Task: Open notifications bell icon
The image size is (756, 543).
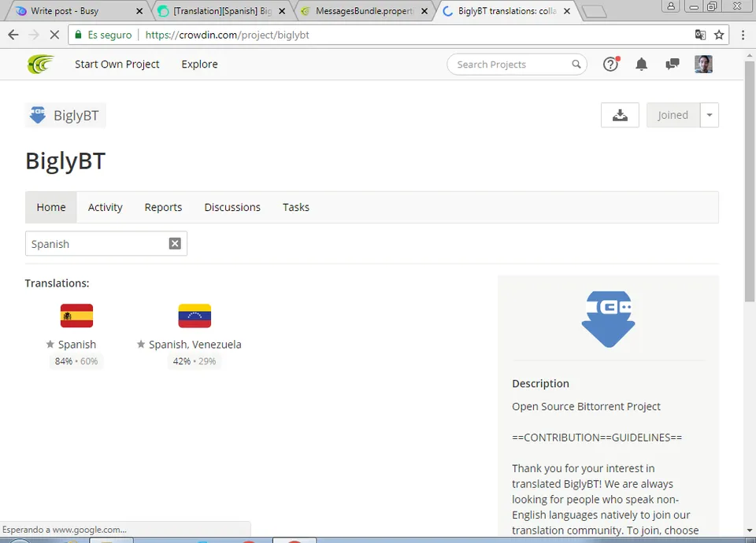Action: coord(641,64)
